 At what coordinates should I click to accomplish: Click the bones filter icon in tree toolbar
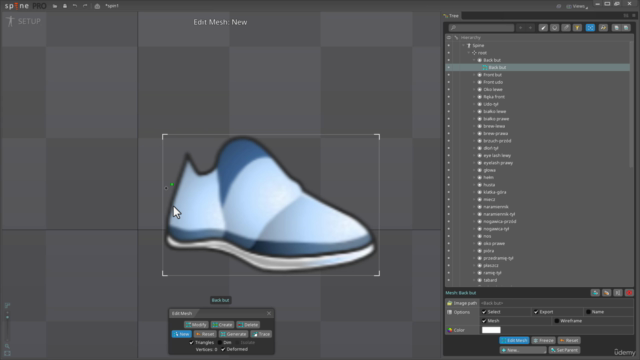tap(543, 28)
